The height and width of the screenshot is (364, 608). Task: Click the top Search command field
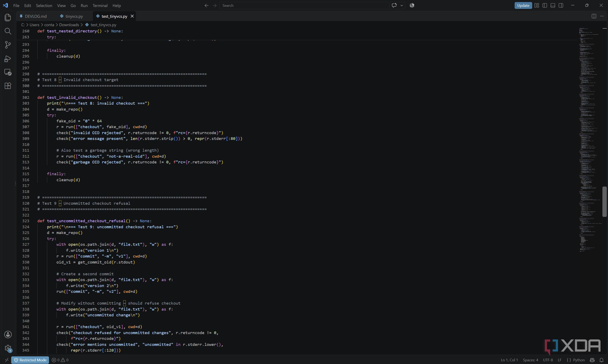pos(304,5)
